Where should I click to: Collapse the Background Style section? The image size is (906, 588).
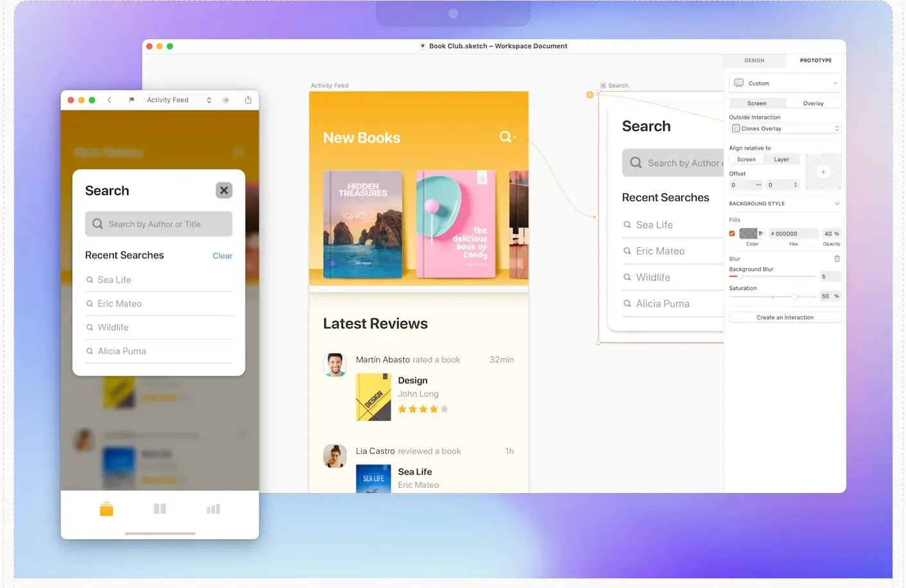tap(837, 204)
